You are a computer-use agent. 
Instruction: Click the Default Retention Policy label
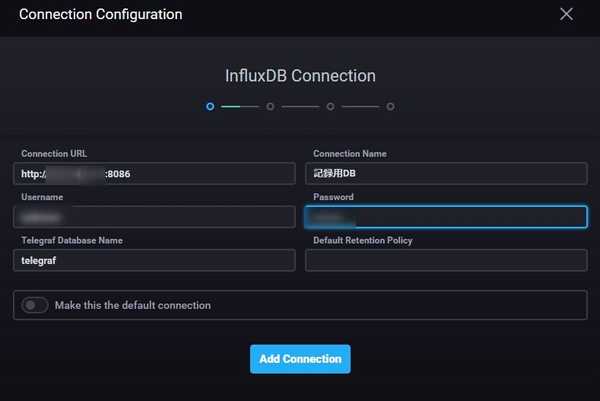[x=363, y=240]
